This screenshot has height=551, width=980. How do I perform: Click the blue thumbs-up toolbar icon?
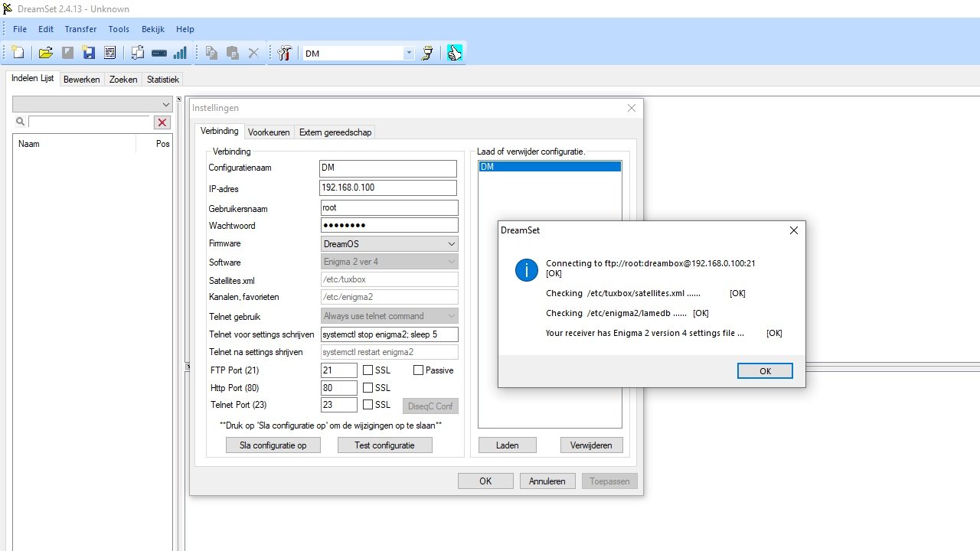click(x=455, y=53)
